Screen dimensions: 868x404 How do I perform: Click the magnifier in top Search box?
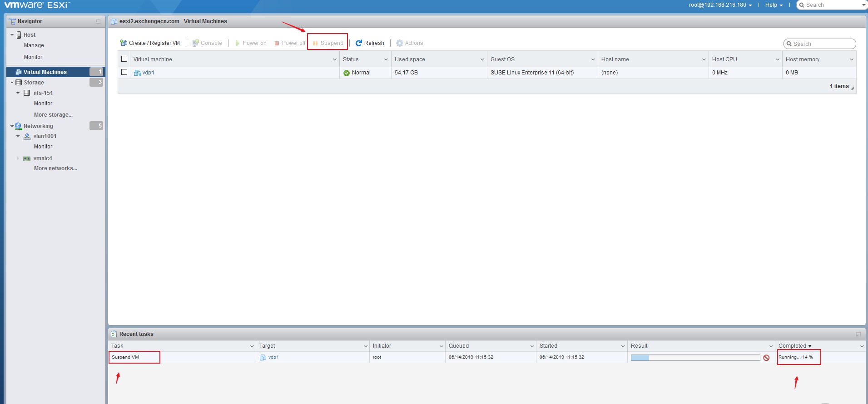point(802,5)
